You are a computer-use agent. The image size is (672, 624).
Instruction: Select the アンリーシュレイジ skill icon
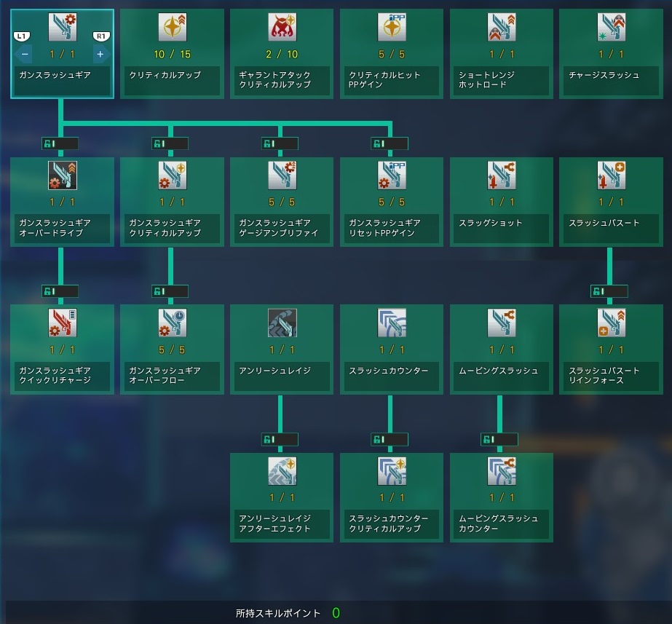pos(282,323)
